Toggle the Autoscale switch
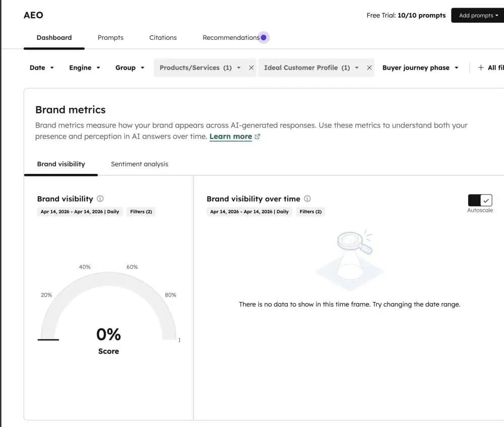 click(480, 200)
